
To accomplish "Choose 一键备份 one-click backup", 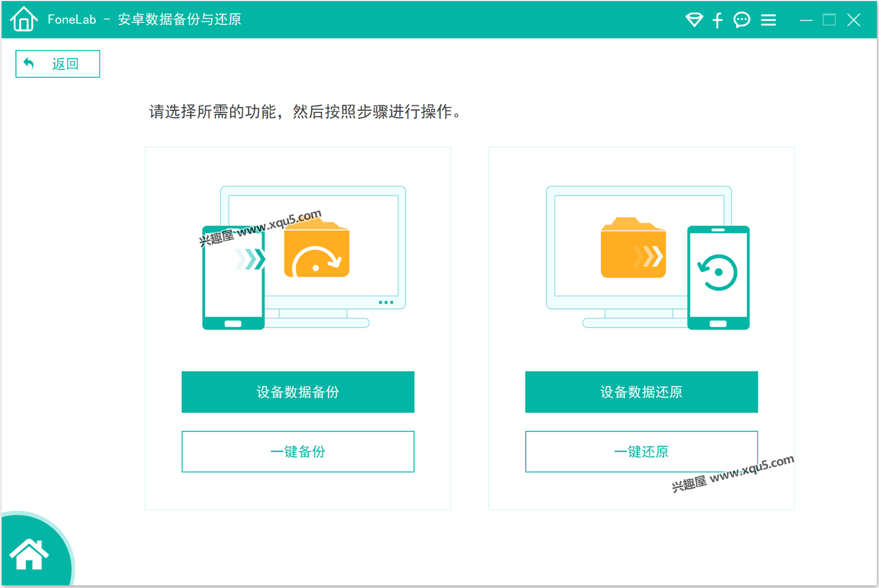I will click(297, 452).
